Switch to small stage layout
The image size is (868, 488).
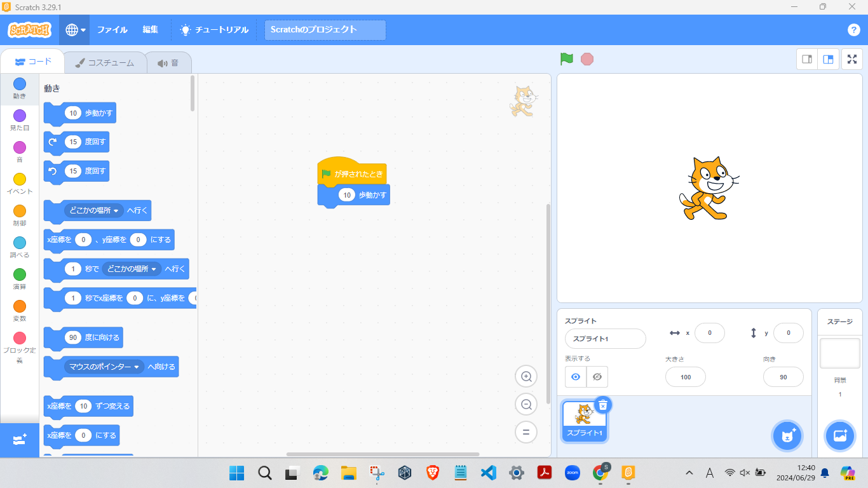pos(807,59)
